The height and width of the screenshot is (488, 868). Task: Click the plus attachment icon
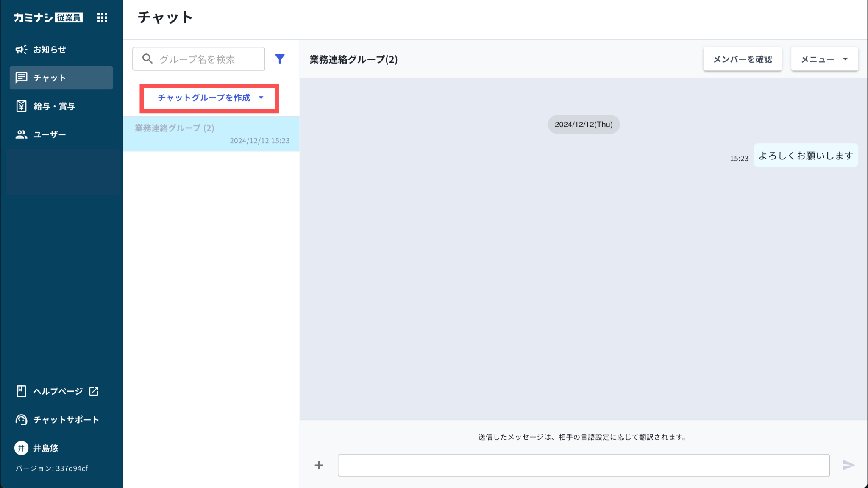tap(319, 465)
